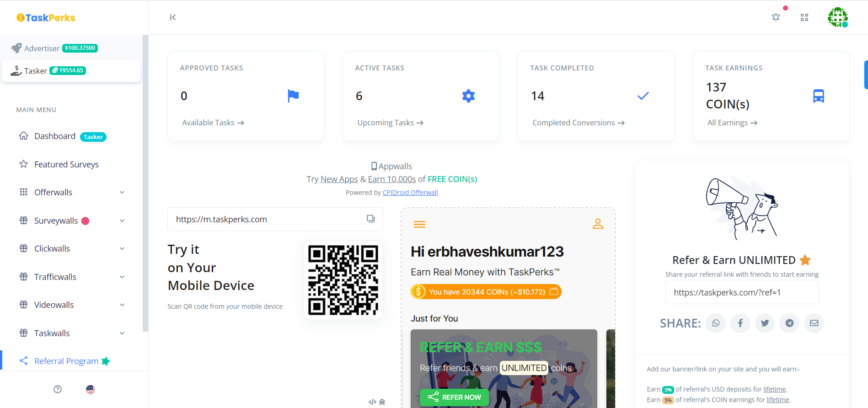The width and height of the screenshot is (868, 408).
Task: Expand the Offerwalls menu
Action: pos(72,192)
